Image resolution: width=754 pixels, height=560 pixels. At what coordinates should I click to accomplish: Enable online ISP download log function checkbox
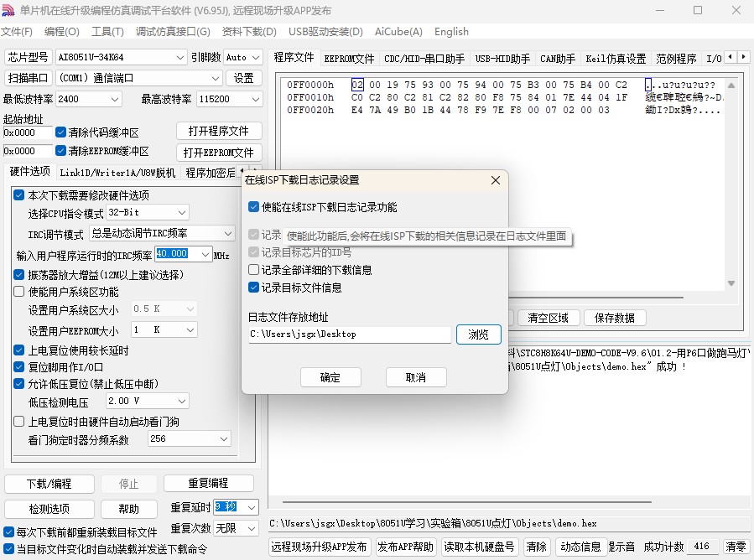pos(254,207)
